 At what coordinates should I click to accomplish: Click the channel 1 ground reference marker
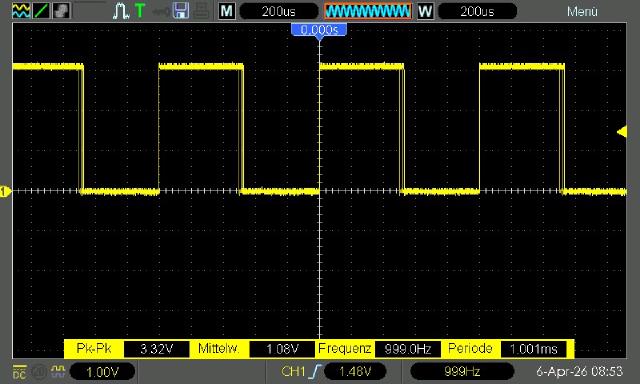pos(5,191)
